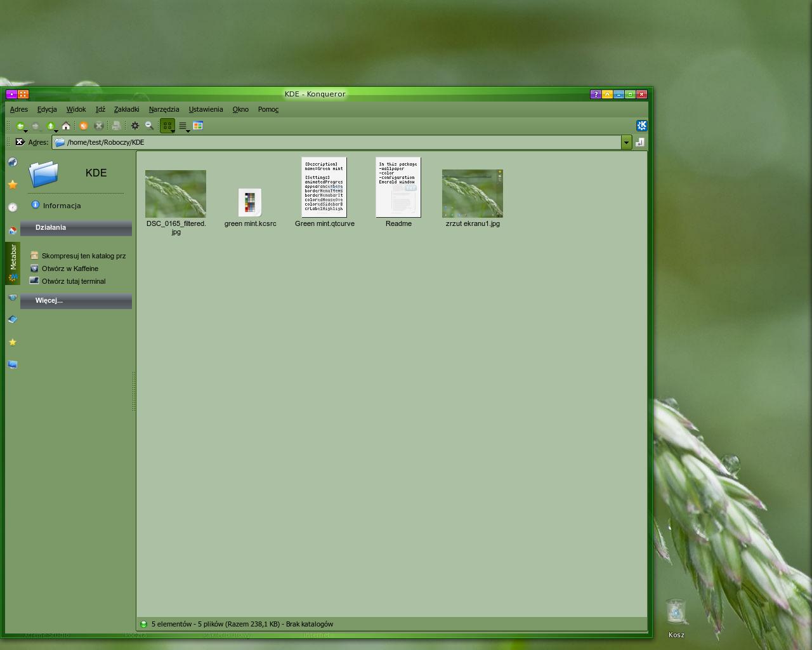Select the Readme file
The width and height of the screenshot is (812, 650).
coord(398,187)
